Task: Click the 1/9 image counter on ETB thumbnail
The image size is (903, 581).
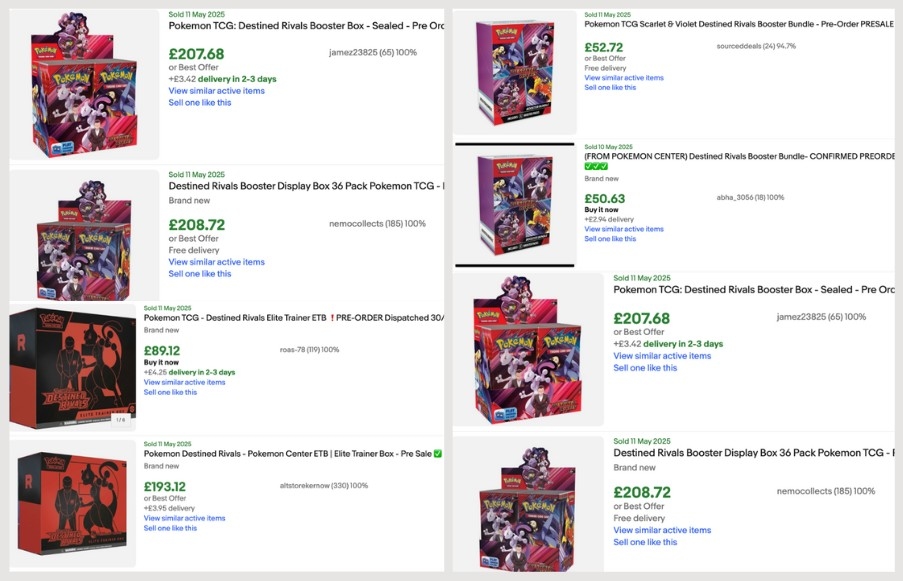Action: (121, 420)
